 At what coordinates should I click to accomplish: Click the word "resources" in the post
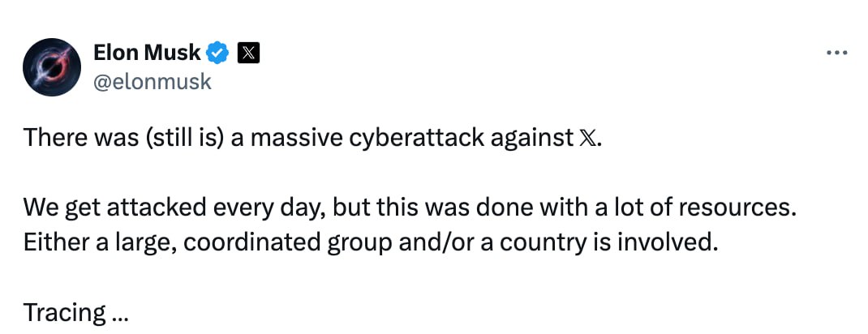pyautogui.click(x=727, y=208)
